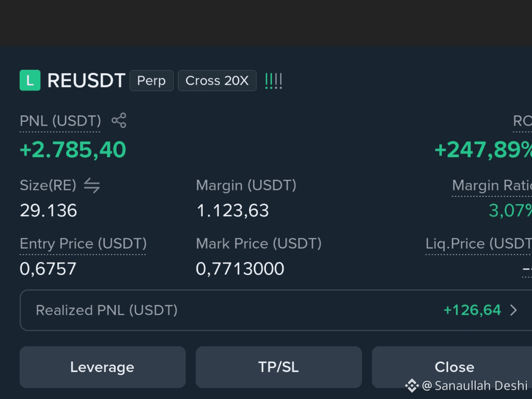Image resolution: width=532 pixels, height=399 pixels.
Task: Click the ADL indicator bars icon
Action: (x=273, y=81)
